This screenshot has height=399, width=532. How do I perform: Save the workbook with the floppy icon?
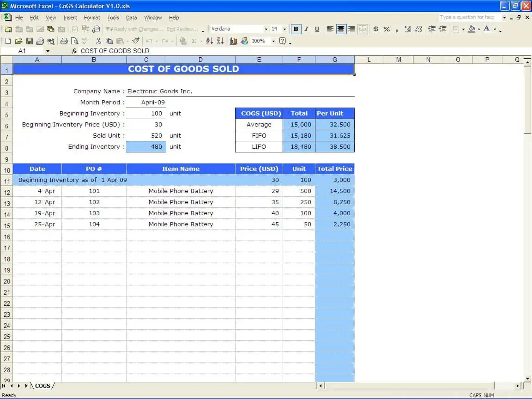tap(30, 41)
